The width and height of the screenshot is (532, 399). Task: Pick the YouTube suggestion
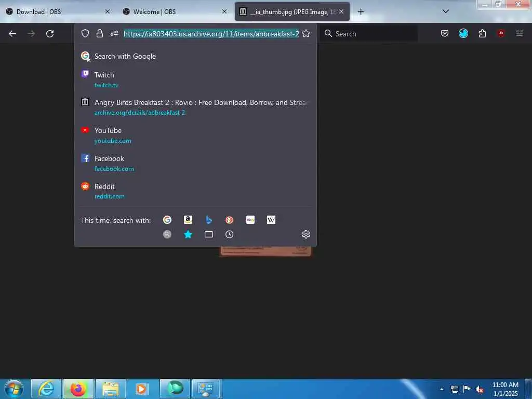(195, 135)
